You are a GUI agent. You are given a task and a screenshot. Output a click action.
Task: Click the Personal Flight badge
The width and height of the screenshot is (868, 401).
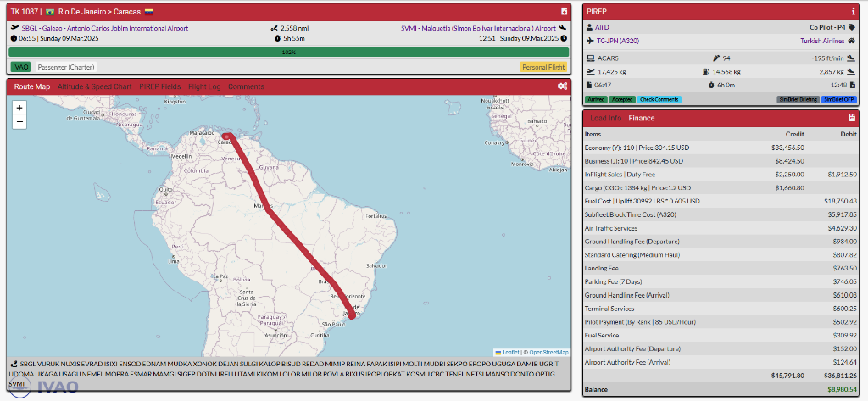[543, 67]
